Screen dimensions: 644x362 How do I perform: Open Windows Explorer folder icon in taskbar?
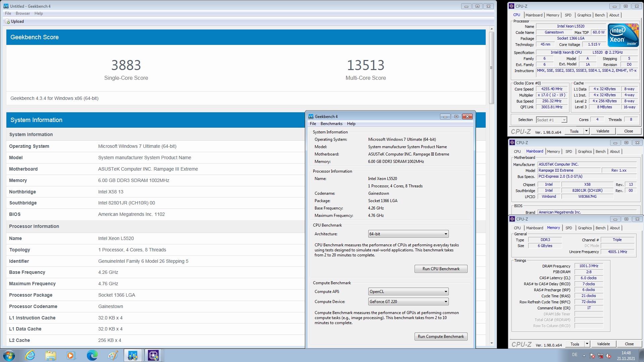[51, 355]
